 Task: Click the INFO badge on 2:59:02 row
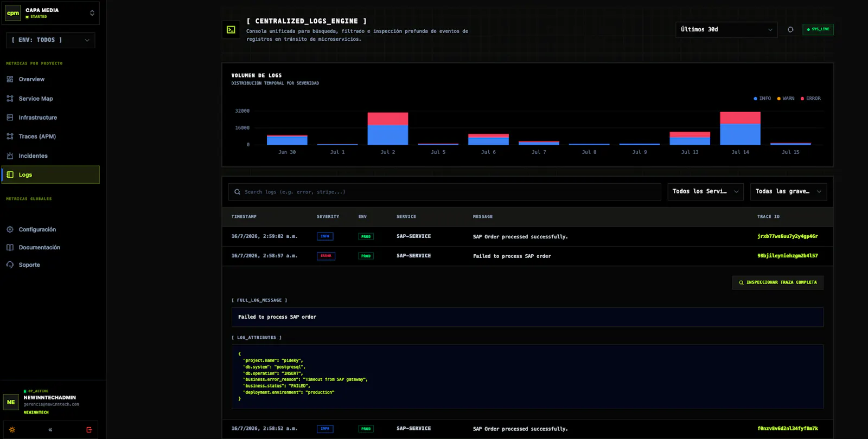click(325, 236)
